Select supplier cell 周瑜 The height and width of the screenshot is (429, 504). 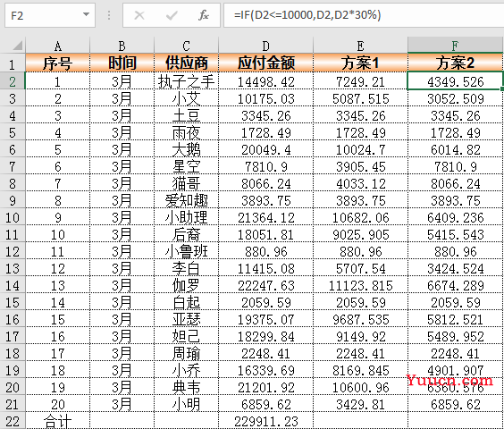(x=187, y=353)
